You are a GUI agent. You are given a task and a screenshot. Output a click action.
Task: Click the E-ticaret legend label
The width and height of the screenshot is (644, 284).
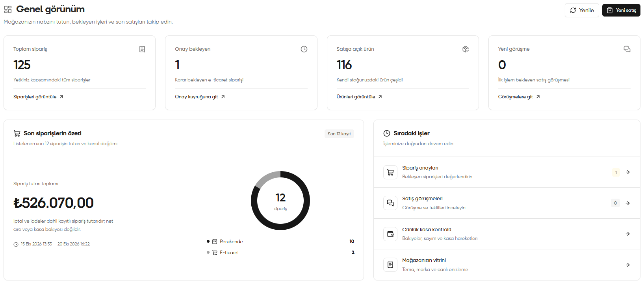pyautogui.click(x=229, y=253)
